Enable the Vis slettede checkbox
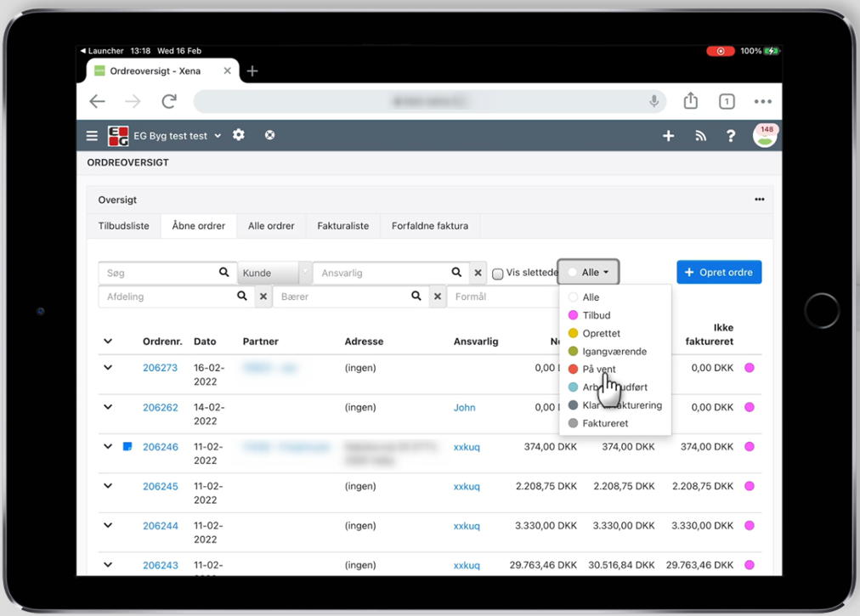The height and width of the screenshot is (616, 860). pyautogui.click(x=498, y=274)
